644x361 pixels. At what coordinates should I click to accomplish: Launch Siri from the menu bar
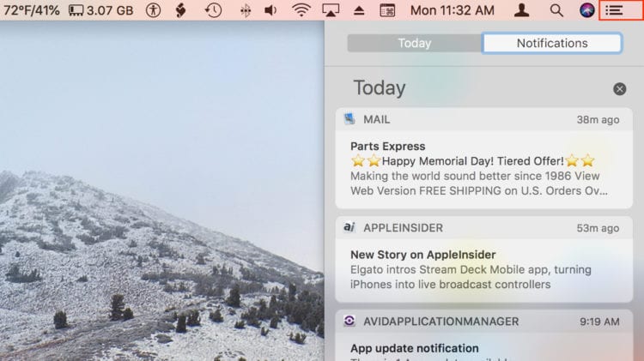point(586,10)
